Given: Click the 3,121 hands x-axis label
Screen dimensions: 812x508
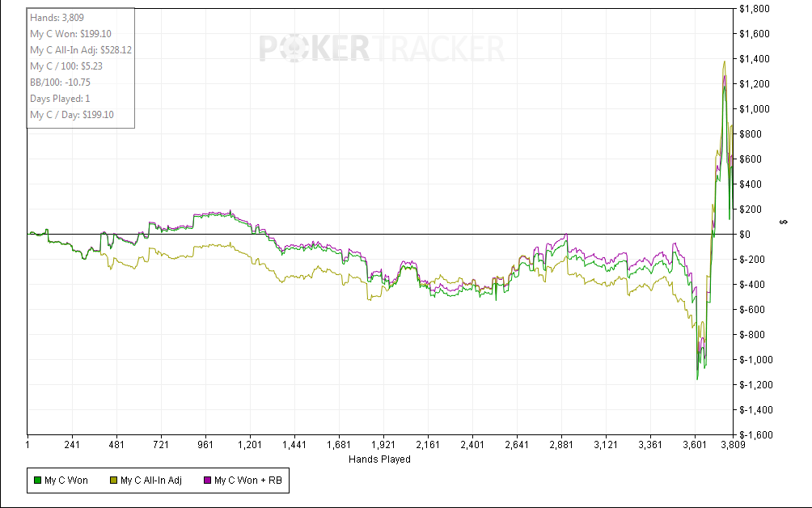Looking at the screenshot, I should click(x=606, y=445).
